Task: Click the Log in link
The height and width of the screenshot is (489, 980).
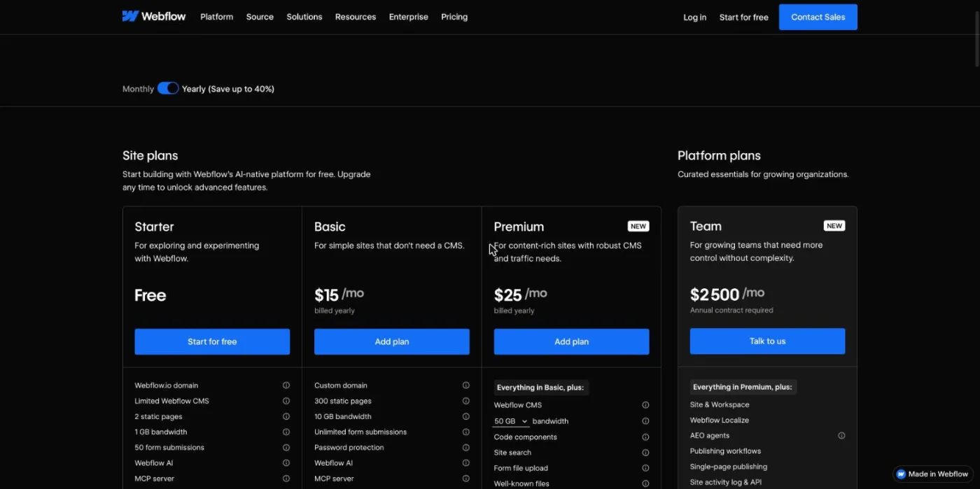Action: point(695,17)
